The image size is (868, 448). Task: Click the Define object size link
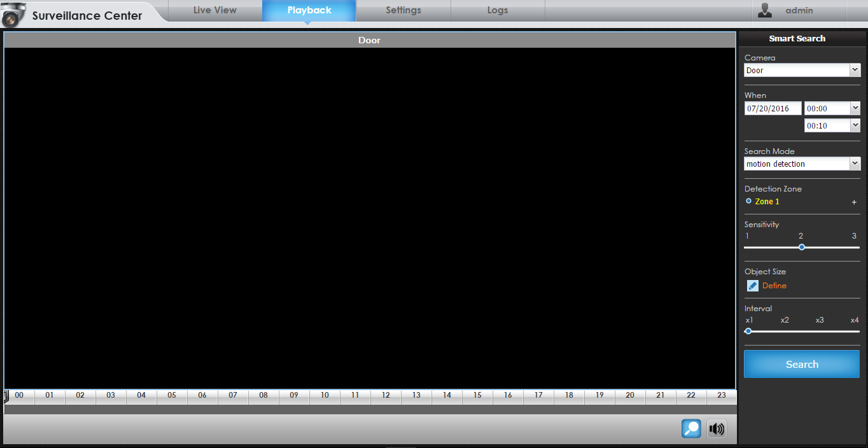coord(774,286)
